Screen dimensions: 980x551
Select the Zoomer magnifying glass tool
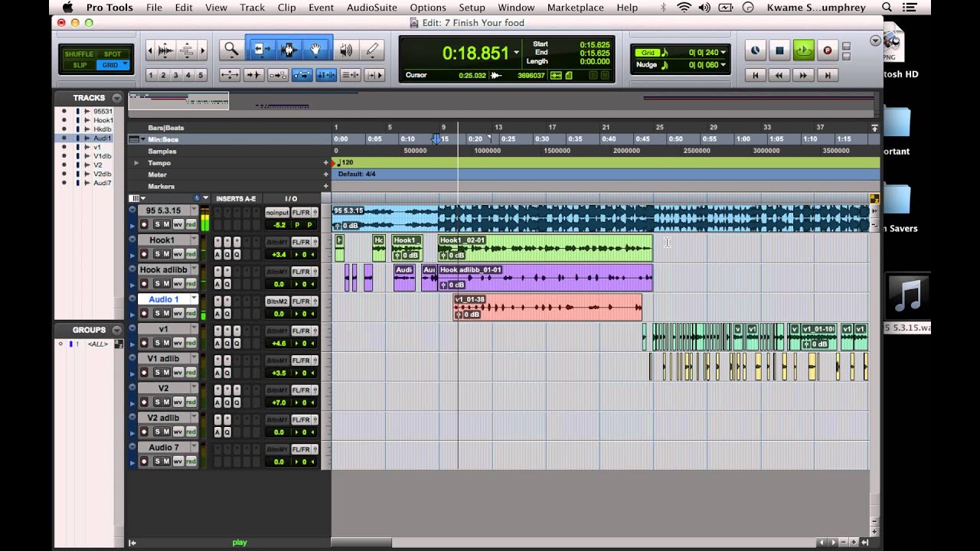231,50
